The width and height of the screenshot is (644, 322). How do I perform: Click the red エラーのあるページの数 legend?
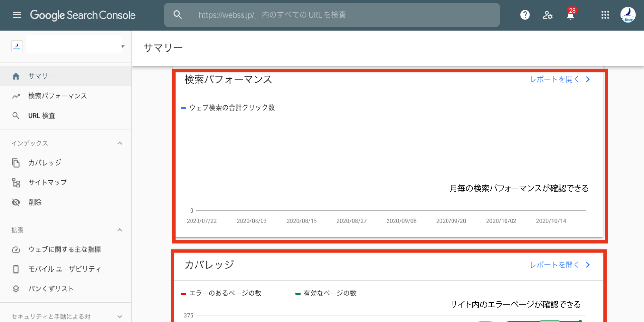click(x=221, y=293)
